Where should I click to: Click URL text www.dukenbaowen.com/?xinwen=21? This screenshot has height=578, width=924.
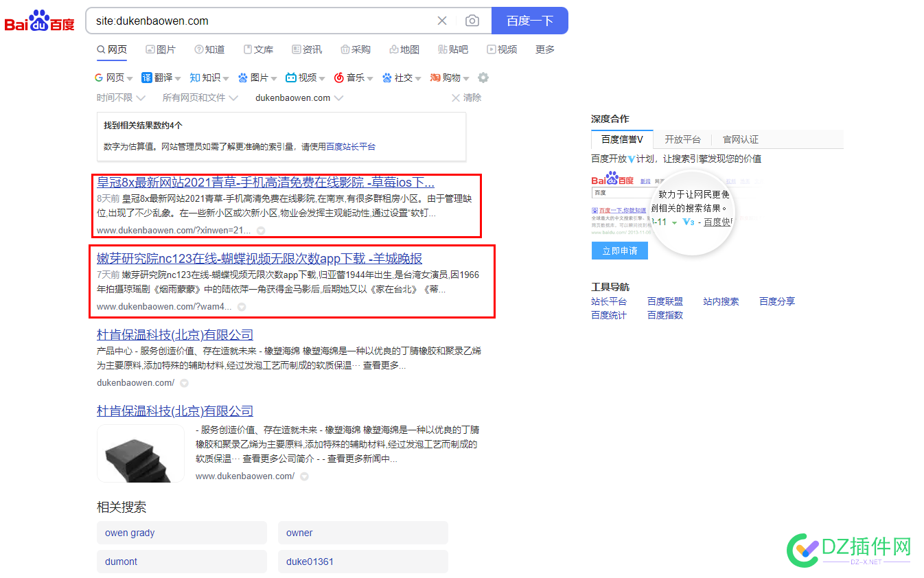[174, 231]
